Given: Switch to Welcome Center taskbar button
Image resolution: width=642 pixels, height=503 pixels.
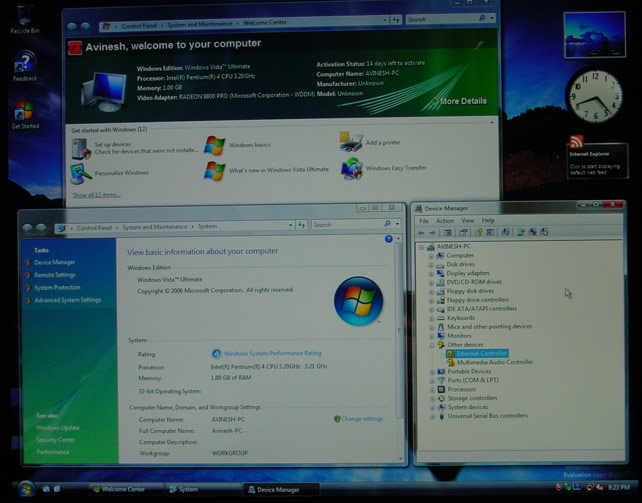Looking at the screenshot, I should click(123, 489).
